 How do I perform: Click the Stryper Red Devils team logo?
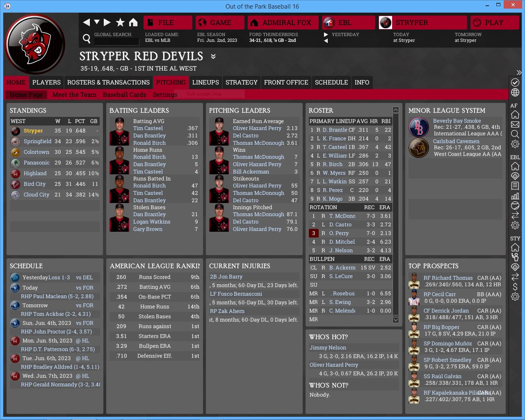point(35,45)
